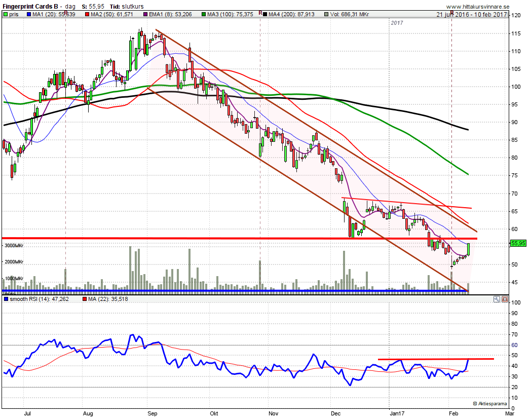The image size is (531, 420).
Task: Click the gray '2017' year marker in chart
Action: click(x=397, y=23)
